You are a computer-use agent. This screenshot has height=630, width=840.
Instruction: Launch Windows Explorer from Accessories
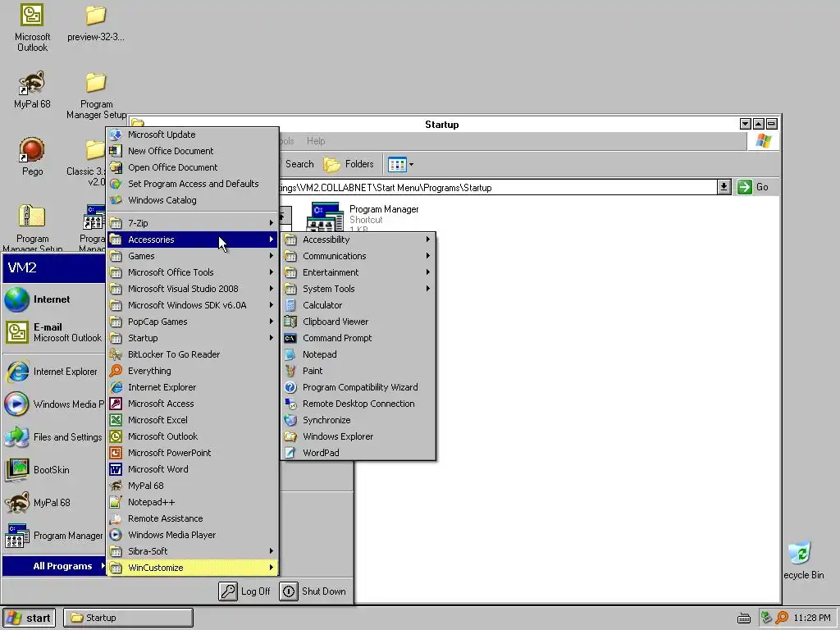358,436
